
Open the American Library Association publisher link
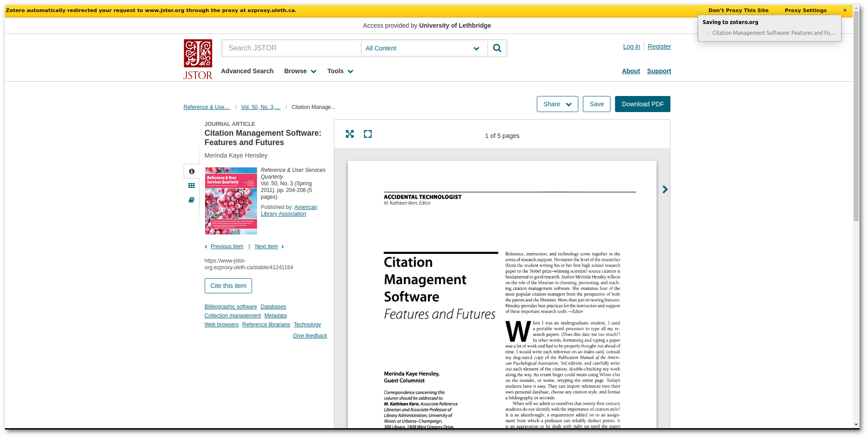point(289,211)
